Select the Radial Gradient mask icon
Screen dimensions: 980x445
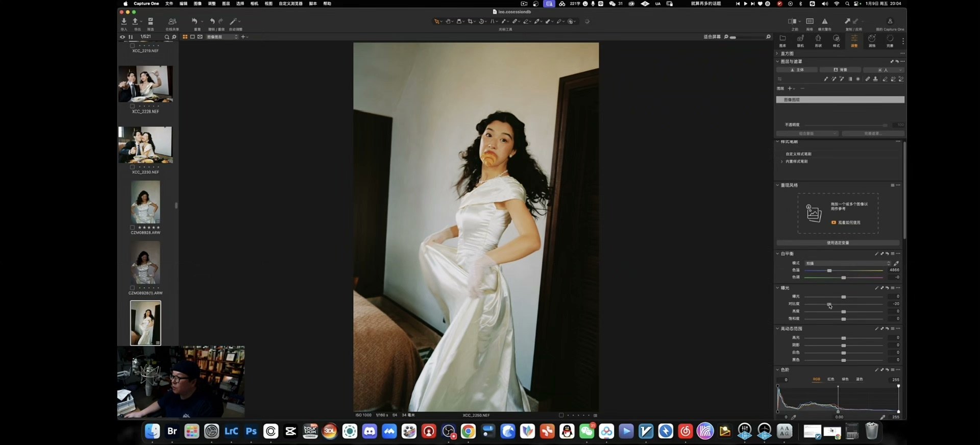858,79
